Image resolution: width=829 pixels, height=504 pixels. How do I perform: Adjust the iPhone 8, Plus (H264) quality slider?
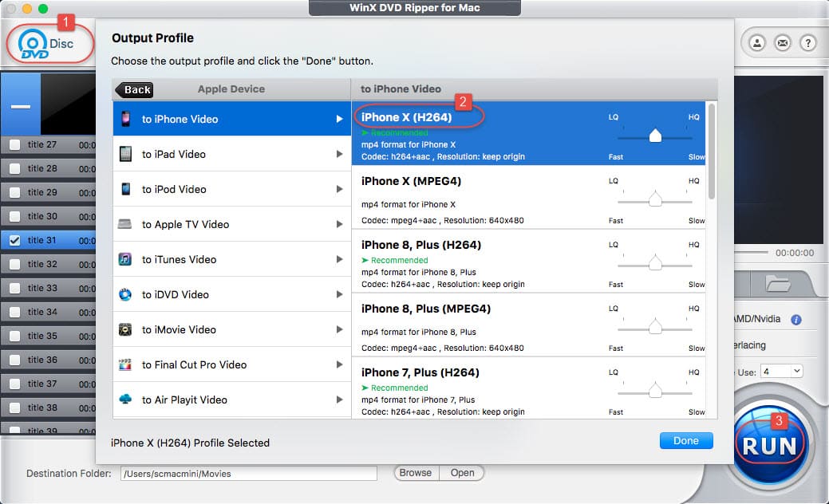click(x=655, y=263)
